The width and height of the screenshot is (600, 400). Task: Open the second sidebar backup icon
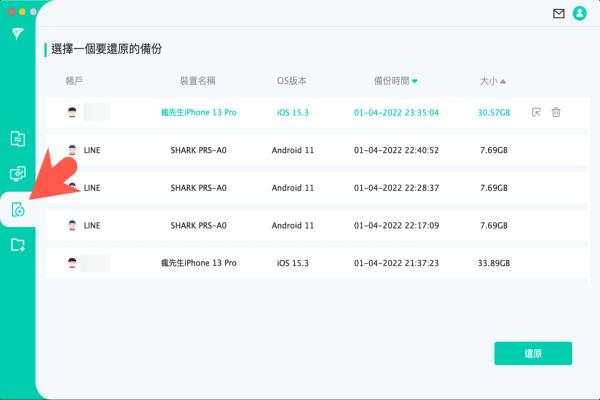[17, 174]
